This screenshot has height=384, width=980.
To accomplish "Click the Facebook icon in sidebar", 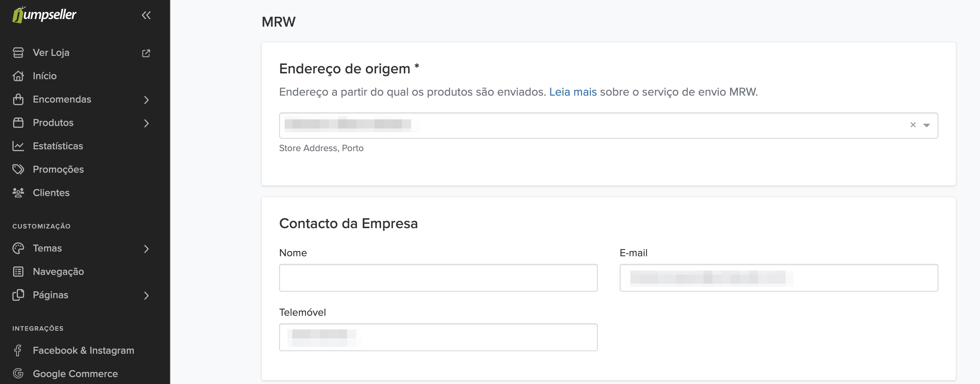I will click(x=18, y=350).
